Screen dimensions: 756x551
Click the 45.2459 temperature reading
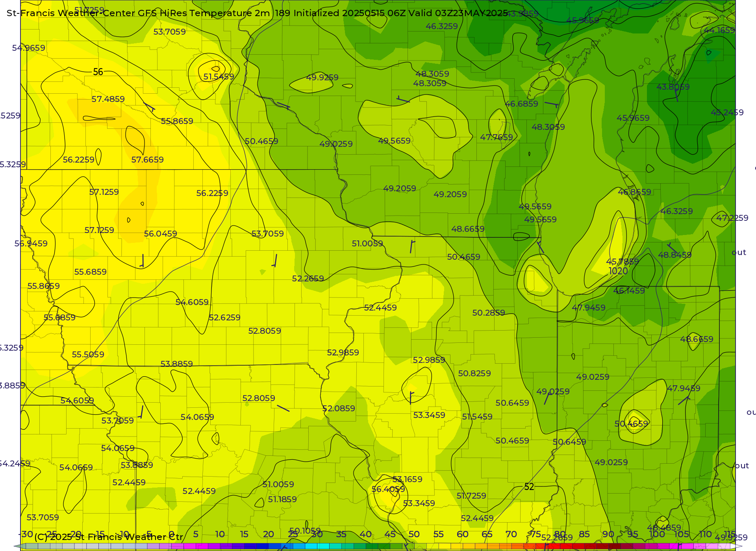727,113
